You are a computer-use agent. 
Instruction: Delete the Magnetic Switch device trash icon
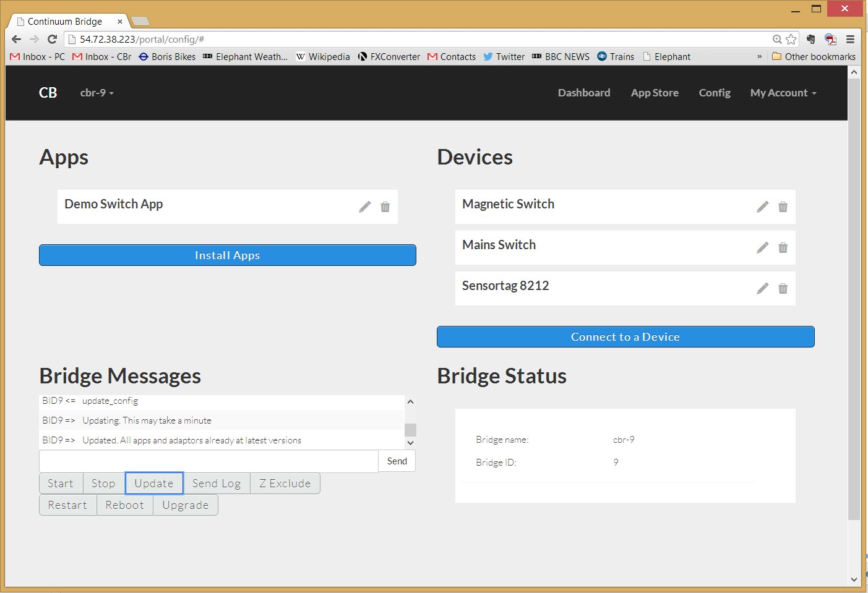[x=783, y=207]
